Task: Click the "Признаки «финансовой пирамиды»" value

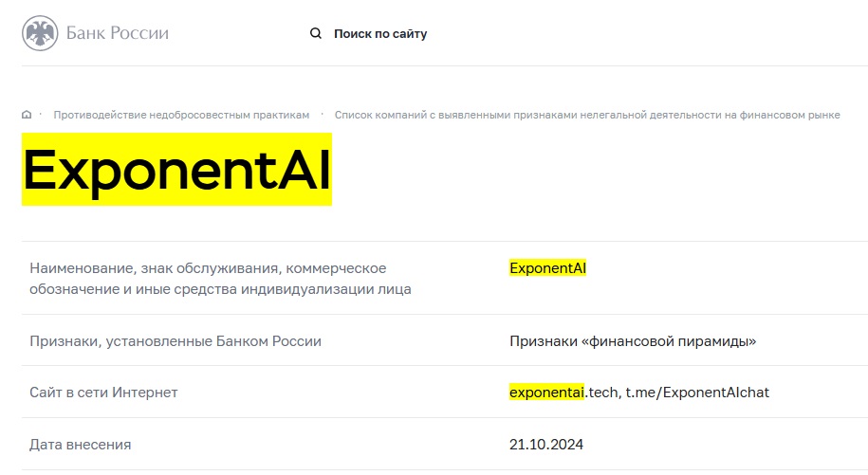Action: click(x=632, y=341)
